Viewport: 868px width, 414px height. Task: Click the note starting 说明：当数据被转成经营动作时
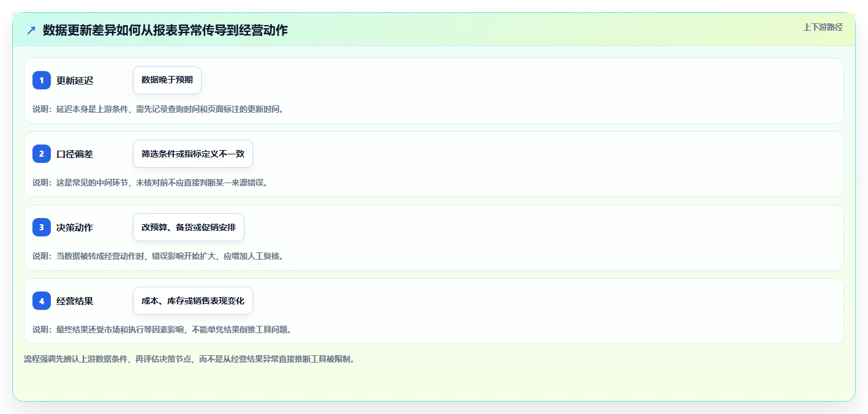coord(158,256)
